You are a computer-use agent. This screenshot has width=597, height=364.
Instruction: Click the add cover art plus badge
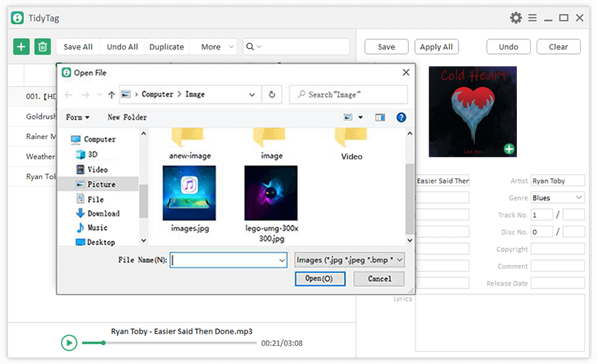(509, 149)
